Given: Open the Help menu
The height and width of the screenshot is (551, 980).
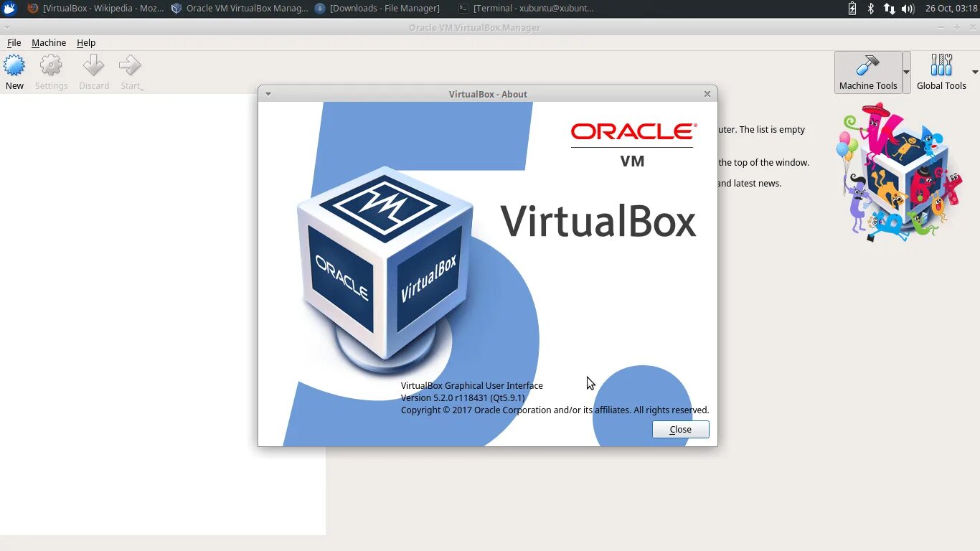Looking at the screenshot, I should point(86,43).
